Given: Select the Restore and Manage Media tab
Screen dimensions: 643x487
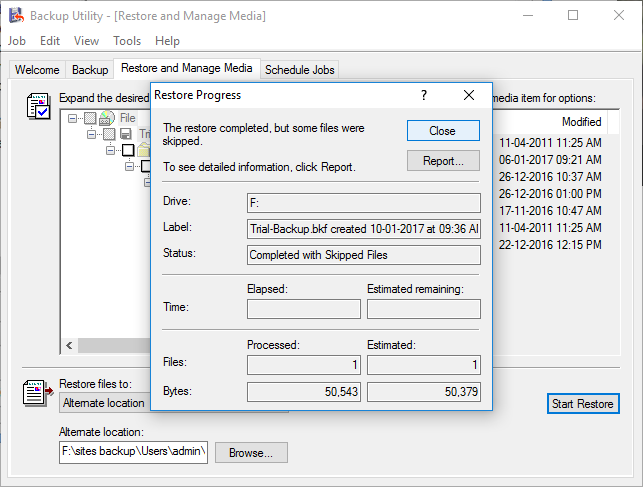Looking at the screenshot, I should pyautogui.click(x=187, y=68).
